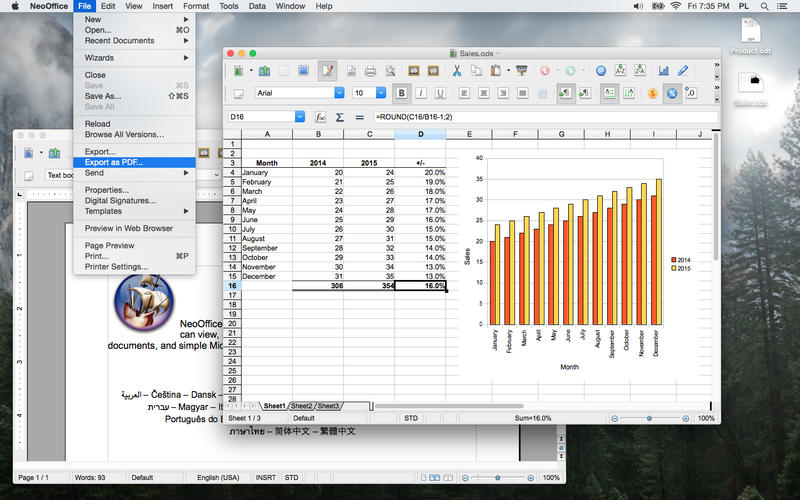Expand the Recent Documents submenu
Viewport: 800px width, 500px height.
point(134,40)
